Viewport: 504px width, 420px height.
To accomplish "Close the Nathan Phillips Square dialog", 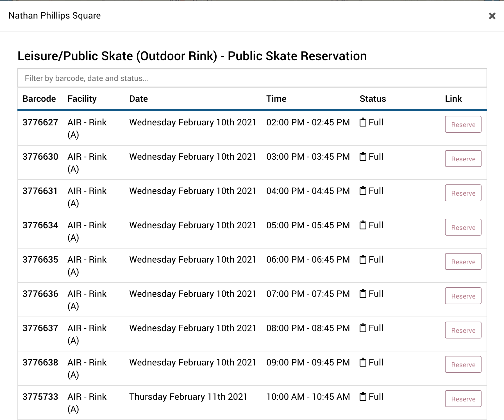I will tap(492, 16).
